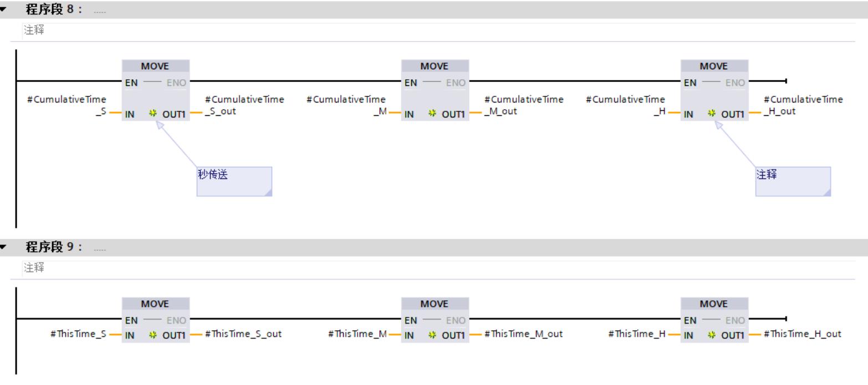Collapse 程序段 9 using its triangle
Image resolution: width=868 pixels, height=385 pixels.
[x=5, y=248]
